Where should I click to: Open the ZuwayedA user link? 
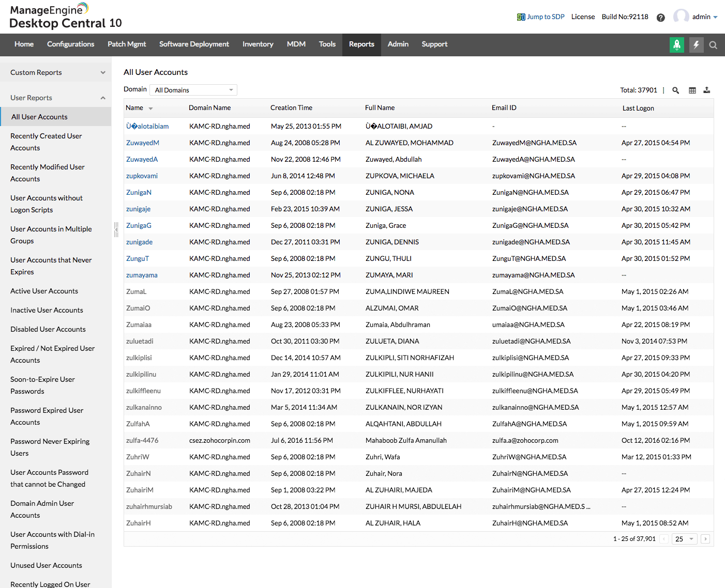[x=142, y=160]
